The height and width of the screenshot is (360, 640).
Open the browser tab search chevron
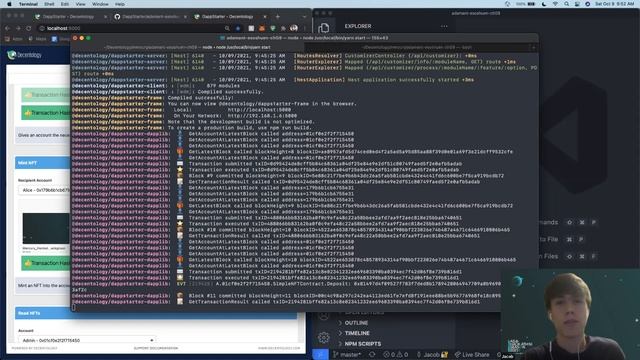click(x=304, y=17)
